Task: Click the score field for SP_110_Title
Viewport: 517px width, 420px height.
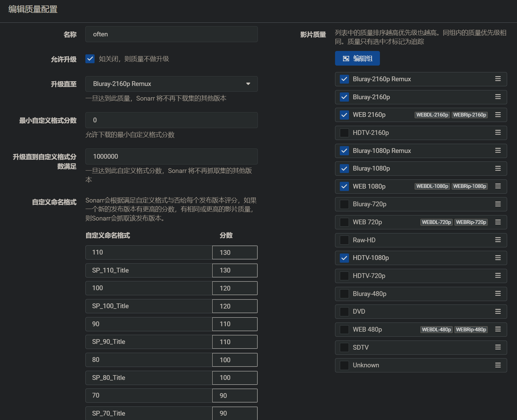Action: click(235, 270)
